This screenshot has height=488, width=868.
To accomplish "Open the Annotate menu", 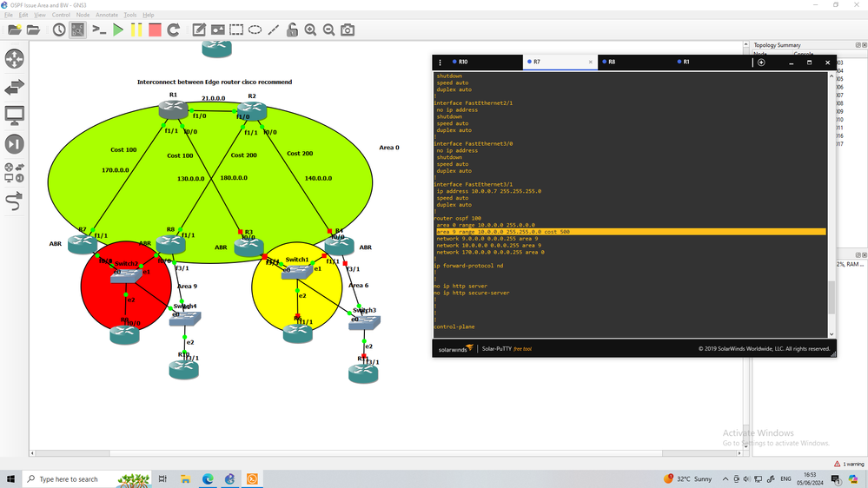I will click(107, 15).
